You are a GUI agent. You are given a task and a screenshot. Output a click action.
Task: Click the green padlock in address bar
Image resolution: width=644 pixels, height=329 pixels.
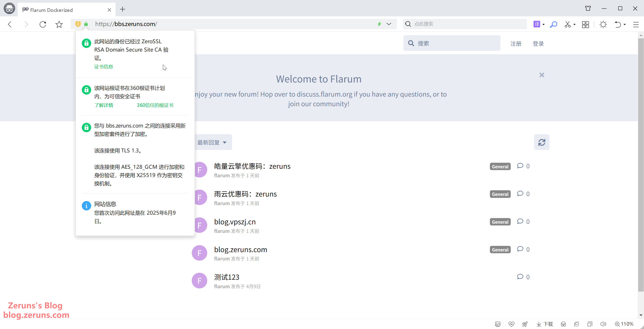[86, 24]
